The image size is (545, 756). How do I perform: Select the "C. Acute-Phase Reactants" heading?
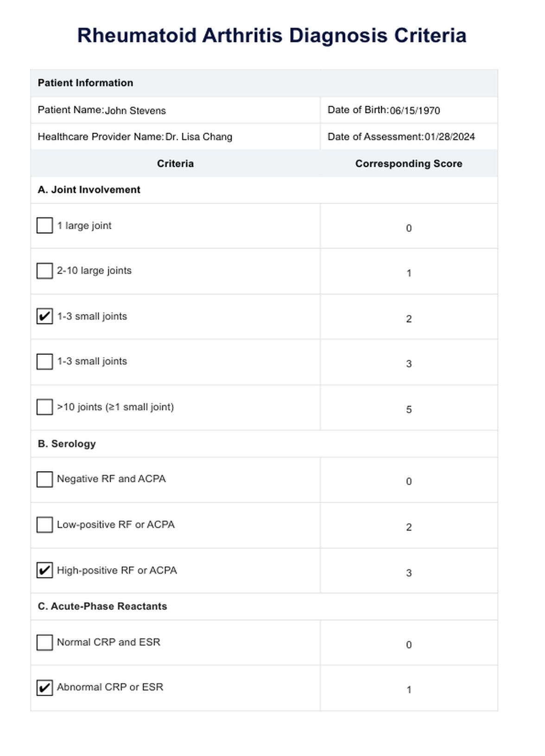(102, 606)
